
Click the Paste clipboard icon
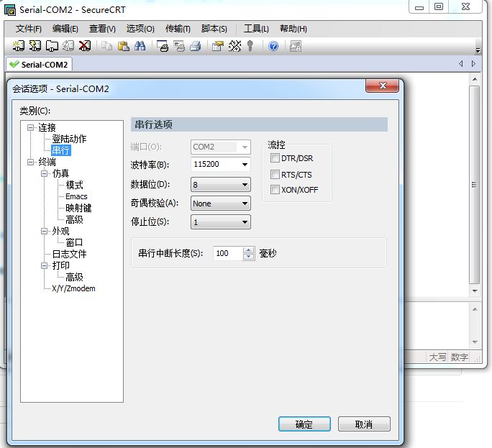123,46
